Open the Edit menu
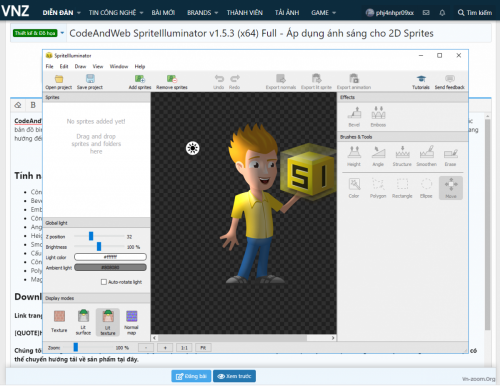500x386 pixels. click(x=64, y=66)
